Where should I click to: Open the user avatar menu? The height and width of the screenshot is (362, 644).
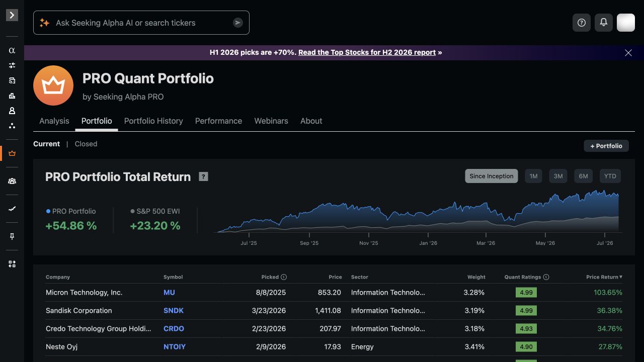[626, 23]
